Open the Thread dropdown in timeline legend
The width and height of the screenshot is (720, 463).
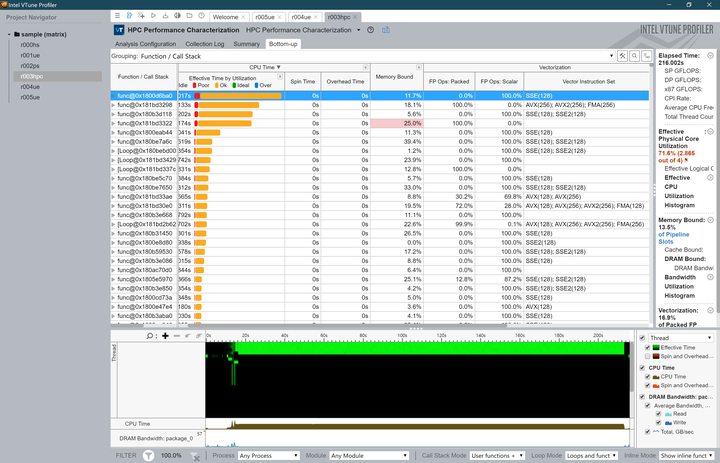(681, 338)
